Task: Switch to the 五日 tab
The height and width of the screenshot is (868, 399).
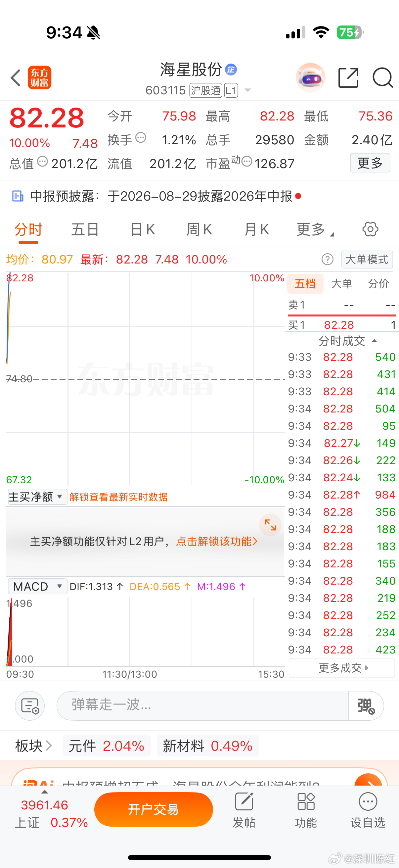Action: point(85,229)
